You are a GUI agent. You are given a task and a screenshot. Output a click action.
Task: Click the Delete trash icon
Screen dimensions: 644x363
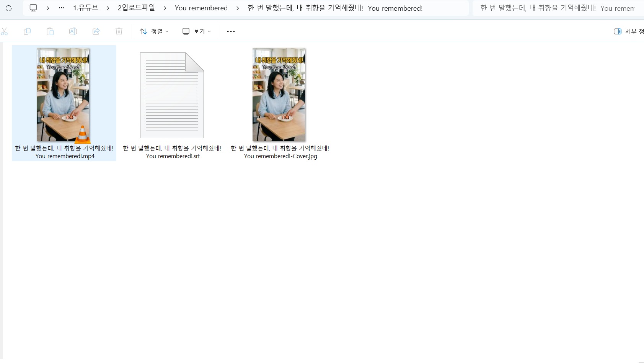click(x=119, y=31)
